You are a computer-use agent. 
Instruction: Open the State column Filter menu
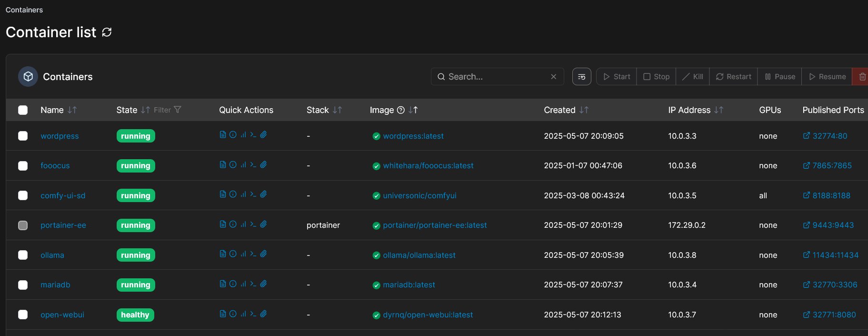pos(168,110)
